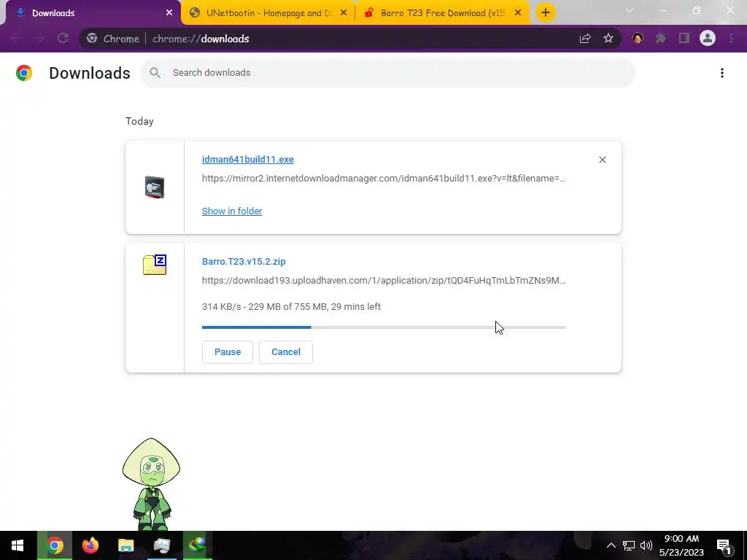Show idman641build11.exe in folder

pyautogui.click(x=232, y=211)
